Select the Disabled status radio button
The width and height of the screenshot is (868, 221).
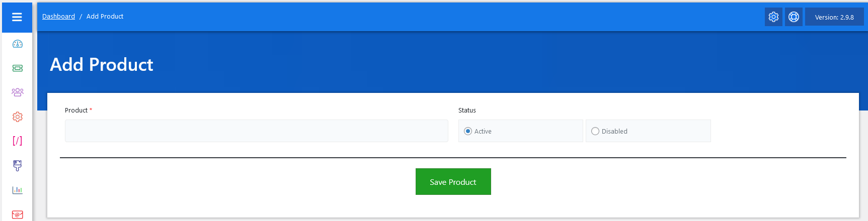595,131
